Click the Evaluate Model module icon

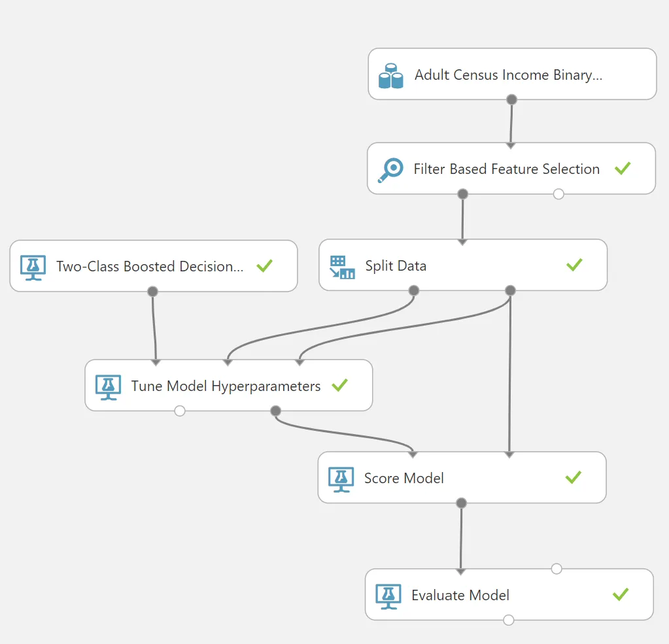[x=388, y=596]
